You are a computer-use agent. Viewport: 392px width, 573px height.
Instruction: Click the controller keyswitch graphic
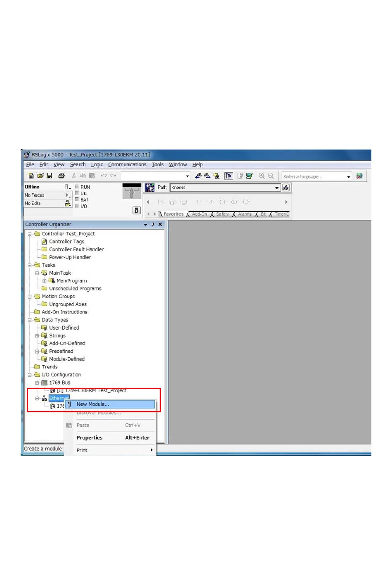pyautogui.click(x=132, y=192)
